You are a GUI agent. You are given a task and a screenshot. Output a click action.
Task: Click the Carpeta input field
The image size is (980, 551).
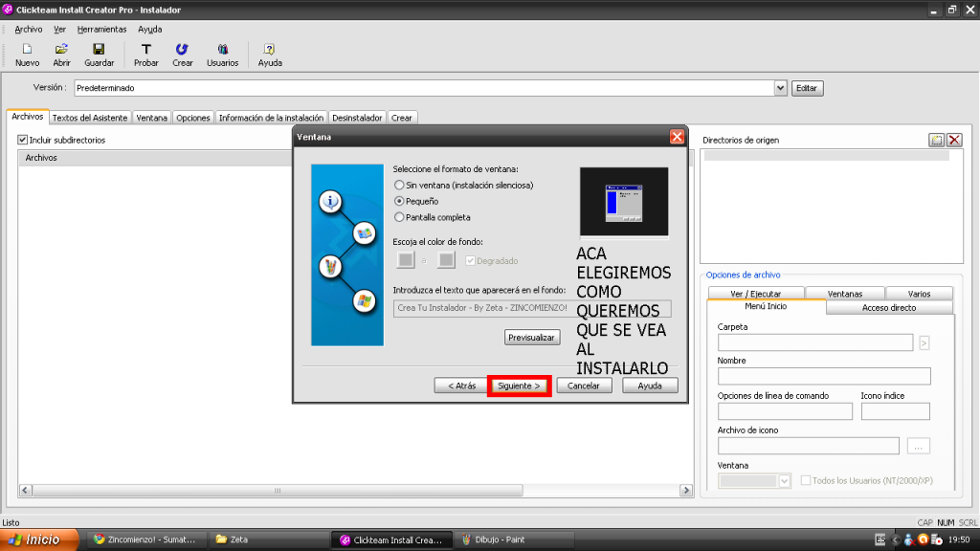point(815,342)
